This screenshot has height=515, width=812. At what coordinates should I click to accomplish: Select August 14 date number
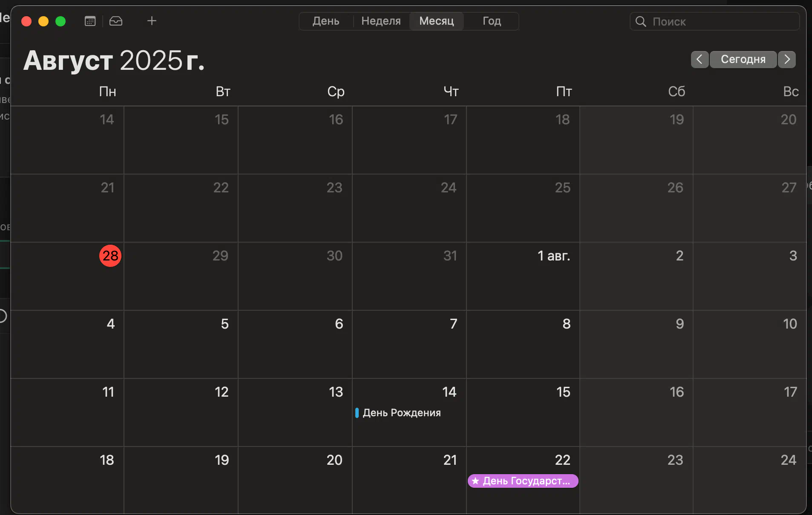449,392
